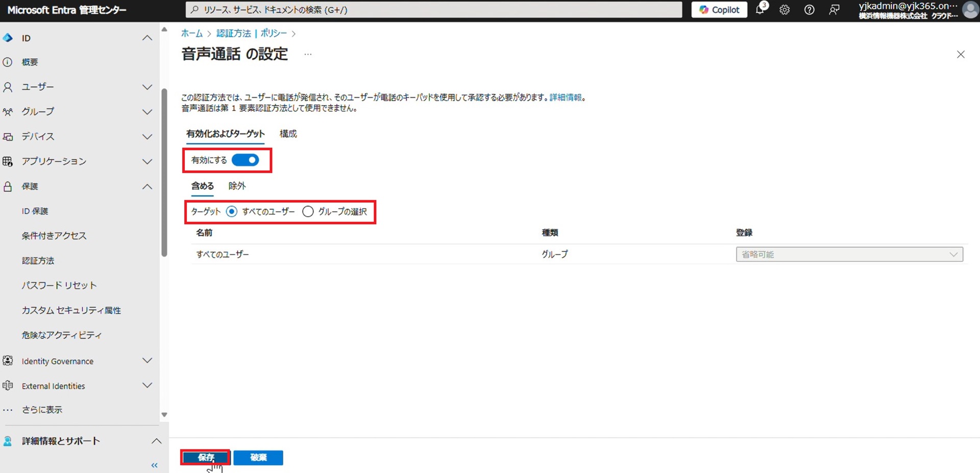The image size is (980, 473).
Task: Open the 登録 省略可能 dropdown
Action: (x=849, y=254)
